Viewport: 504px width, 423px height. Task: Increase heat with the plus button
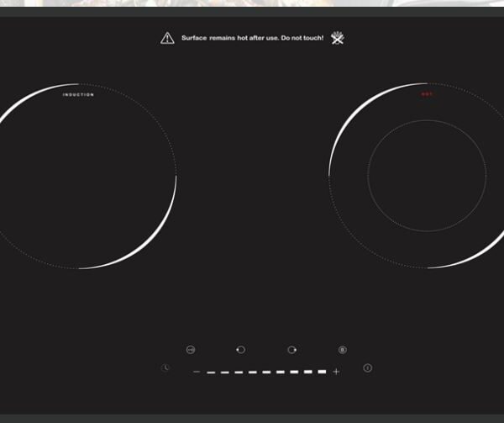(336, 372)
